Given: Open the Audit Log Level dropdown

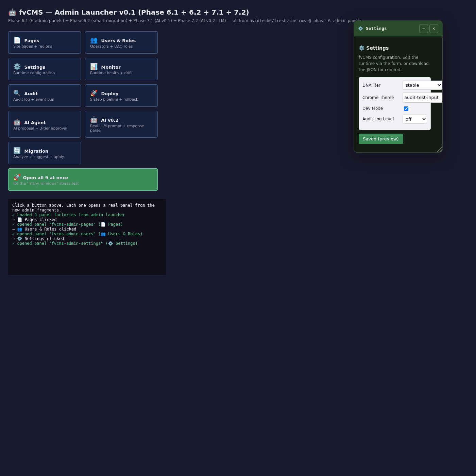Looking at the screenshot, I should pos(415,119).
